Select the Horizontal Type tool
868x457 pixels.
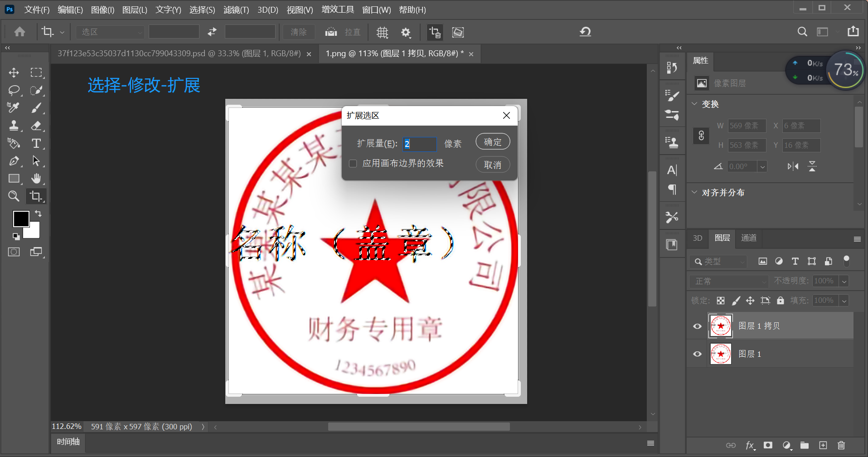click(36, 143)
